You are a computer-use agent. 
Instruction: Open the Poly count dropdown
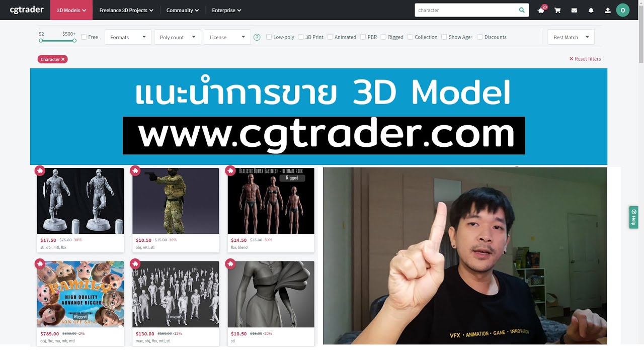coord(178,37)
